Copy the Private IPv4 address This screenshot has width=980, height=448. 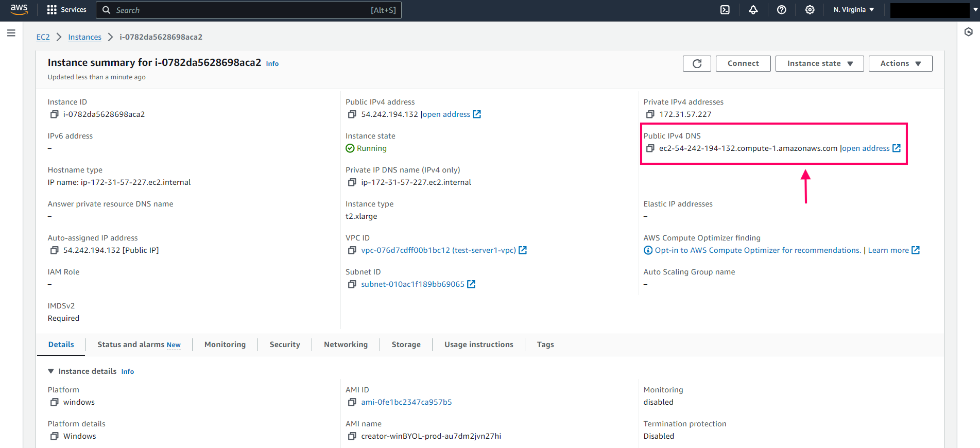[650, 114]
